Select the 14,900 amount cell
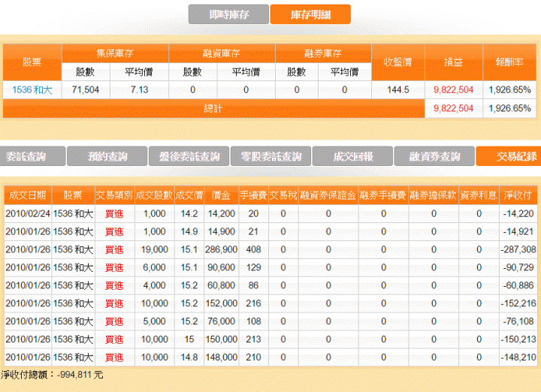This screenshot has height=392, width=541. pyautogui.click(x=221, y=232)
